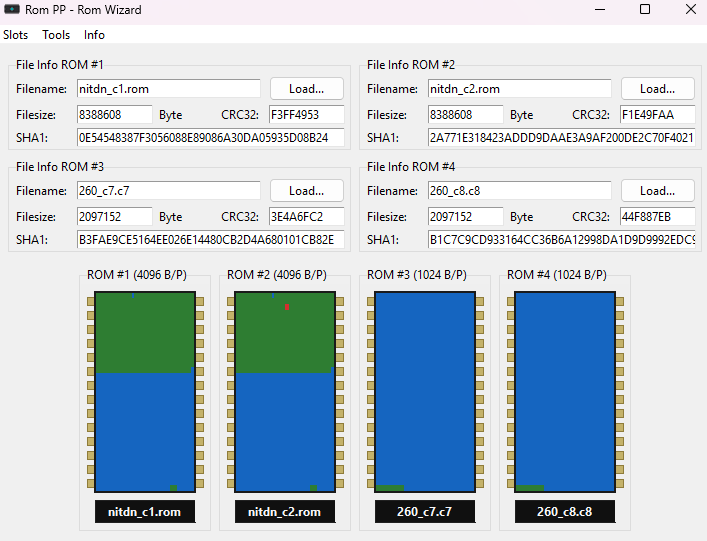Viewport: 707px width, 541px height.
Task: Load a file for ROM #4
Action: click(658, 191)
